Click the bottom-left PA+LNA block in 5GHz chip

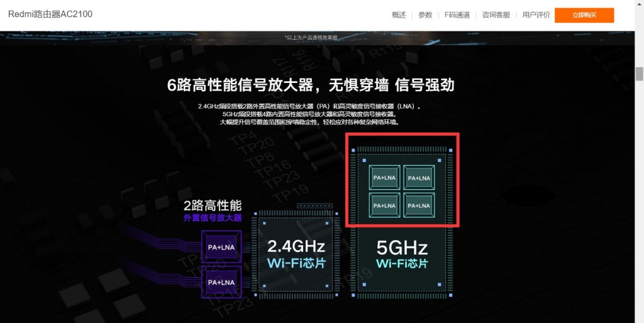pos(384,205)
